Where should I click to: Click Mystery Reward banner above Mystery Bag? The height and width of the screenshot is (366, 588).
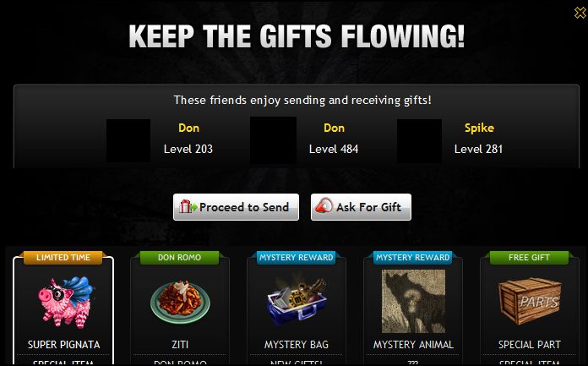(x=297, y=258)
